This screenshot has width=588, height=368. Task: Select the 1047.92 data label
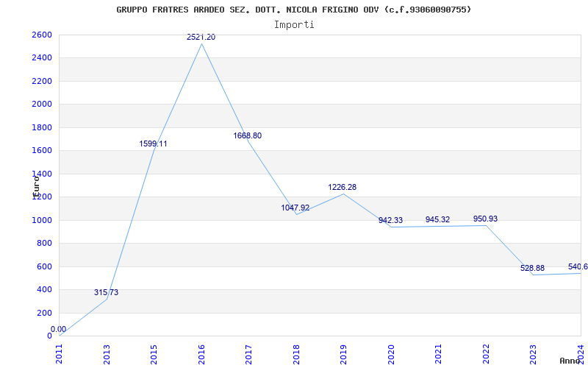295,208
